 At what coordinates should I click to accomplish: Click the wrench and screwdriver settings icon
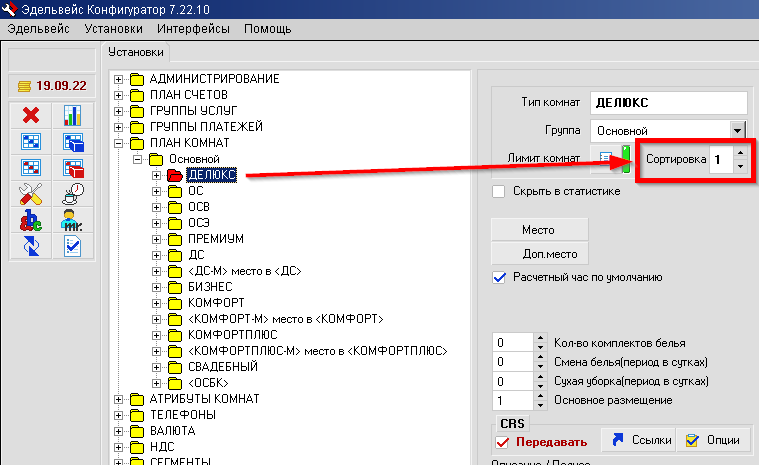point(30,194)
